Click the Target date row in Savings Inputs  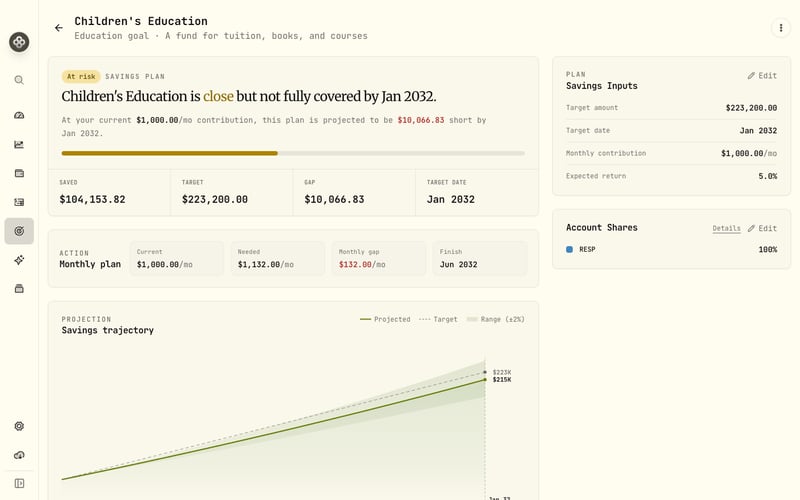tap(671, 131)
